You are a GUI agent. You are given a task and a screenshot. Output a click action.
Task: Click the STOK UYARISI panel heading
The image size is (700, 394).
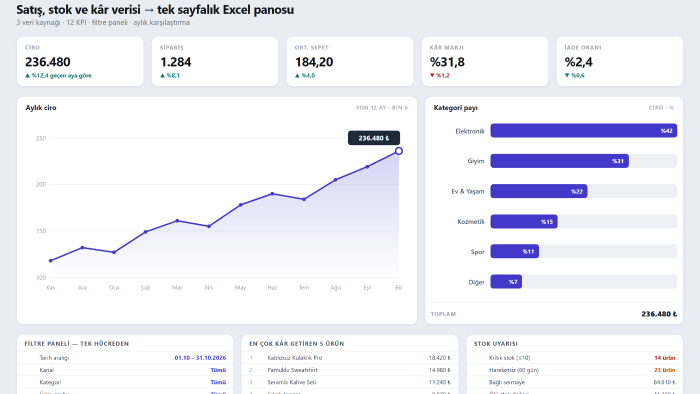(496, 344)
